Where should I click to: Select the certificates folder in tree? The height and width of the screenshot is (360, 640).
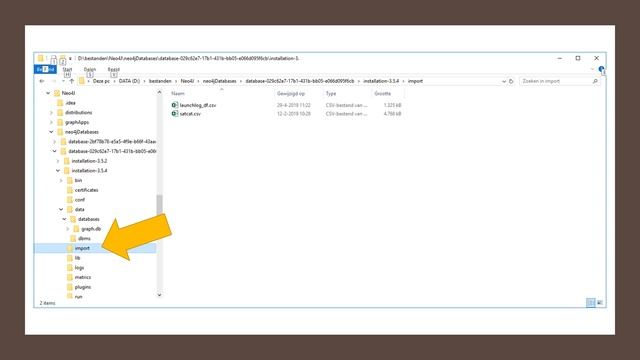tap(86, 190)
